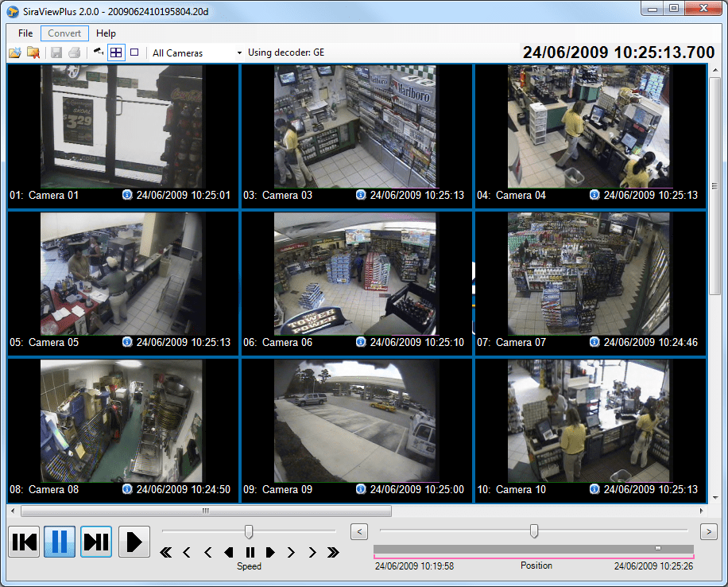Click the vertical scrollbar thumb
The image size is (728, 587).
(715, 186)
